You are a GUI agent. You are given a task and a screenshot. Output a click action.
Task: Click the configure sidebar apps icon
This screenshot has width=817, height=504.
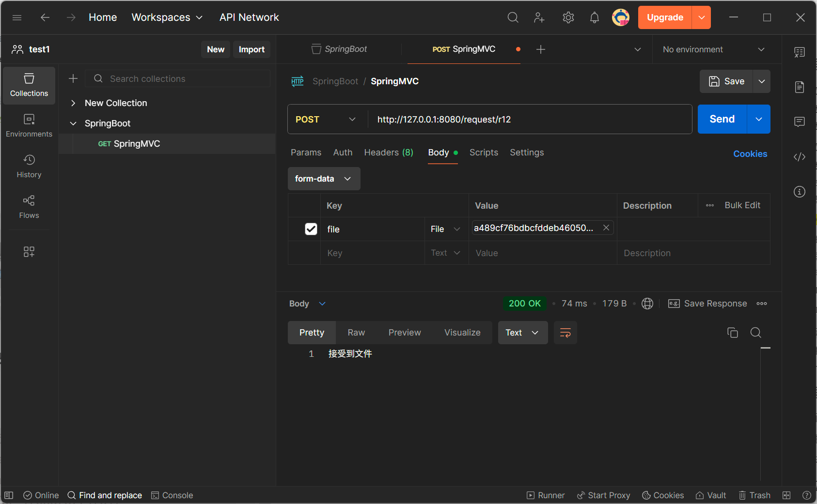point(29,252)
